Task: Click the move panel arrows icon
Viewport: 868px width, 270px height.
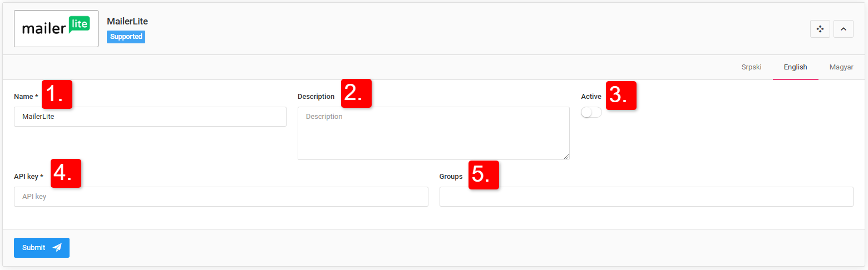Action: 820,29
